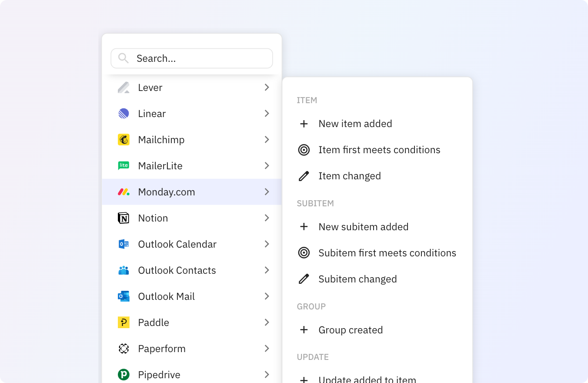The width and height of the screenshot is (588, 383).
Task: Expand the Outlook Calendar row chevron
Action: 267,244
